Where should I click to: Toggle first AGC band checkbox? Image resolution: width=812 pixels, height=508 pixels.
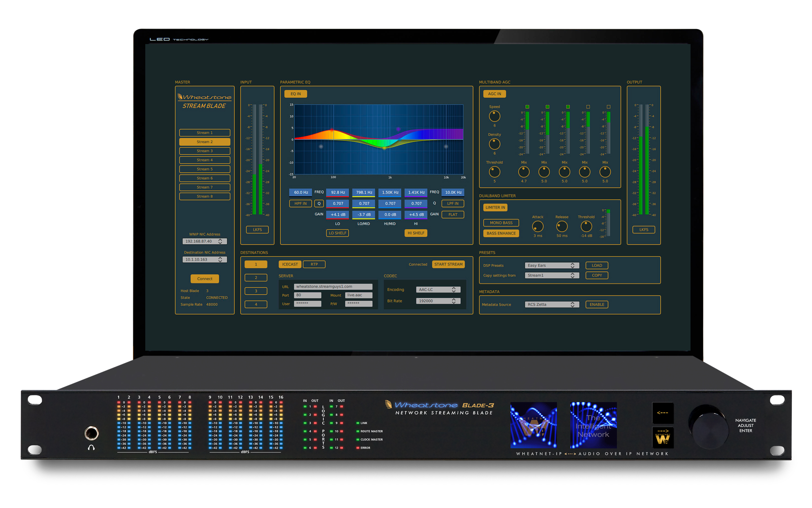point(527,107)
